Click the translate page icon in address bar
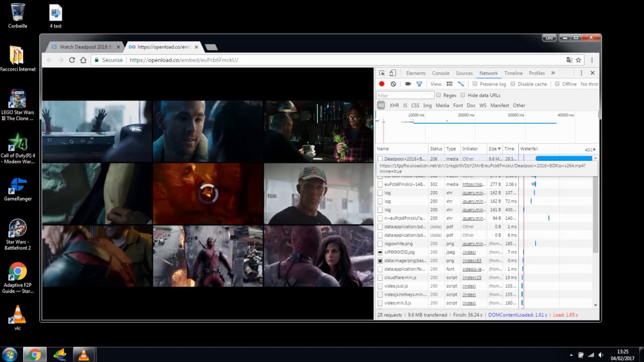Viewport: 644px width, 362px height. [569, 60]
